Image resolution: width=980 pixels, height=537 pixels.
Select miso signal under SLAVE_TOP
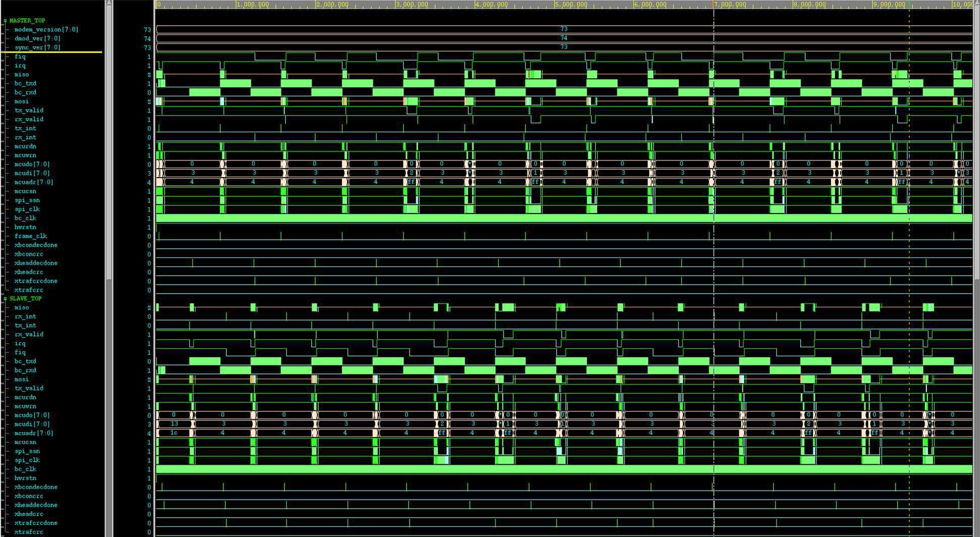point(21,308)
